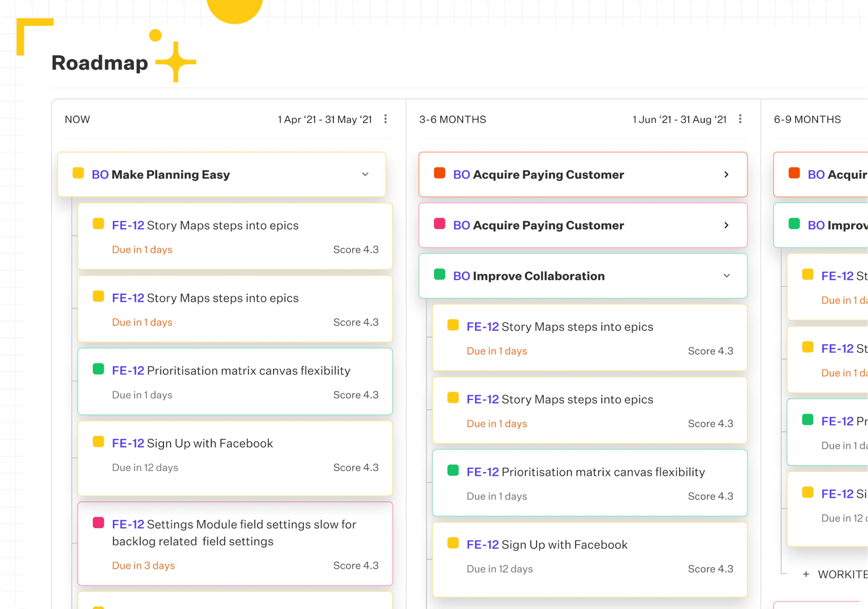The image size is (868, 609).
Task: Click the plus WORKITEM add button
Action: pos(832,574)
